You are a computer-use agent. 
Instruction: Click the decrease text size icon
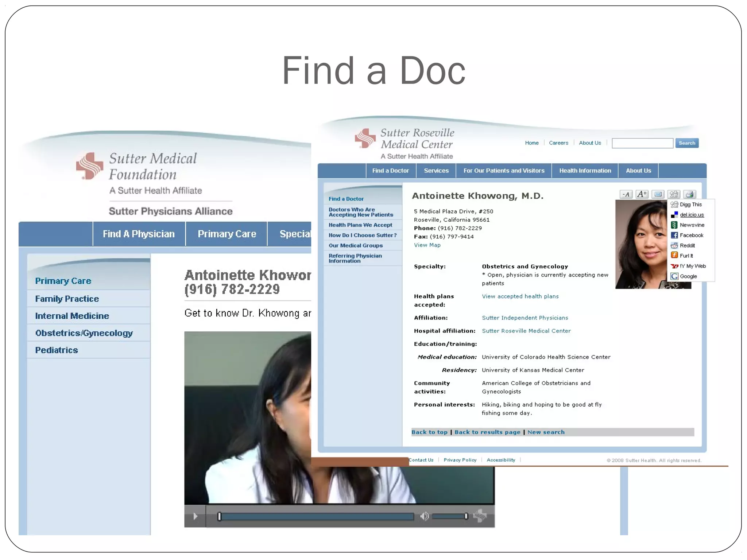coord(626,194)
